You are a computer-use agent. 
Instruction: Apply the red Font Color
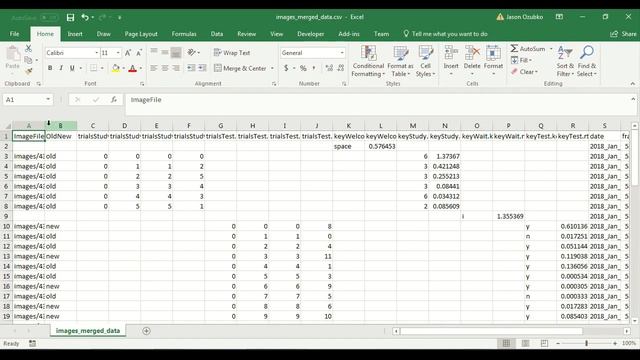click(x=132, y=68)
